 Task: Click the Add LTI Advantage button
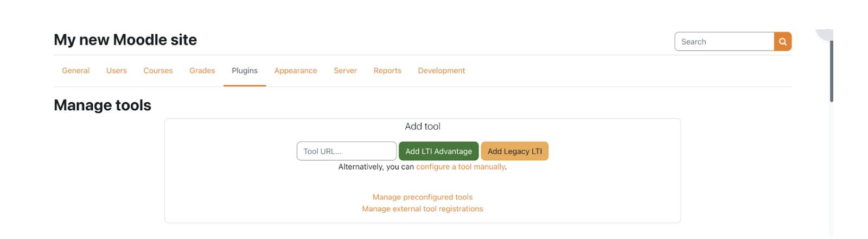(439, 151)
